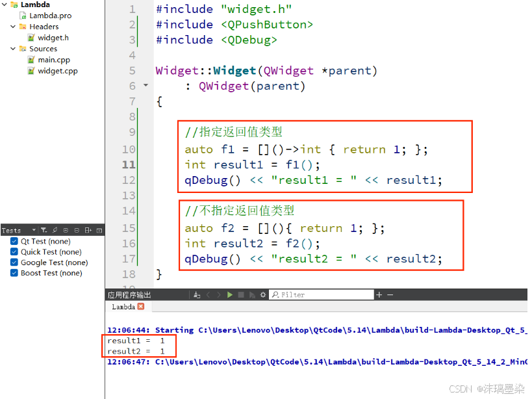The width and height of the screenshot is (532, 399).
Task: Click the Widget::Widget constructor name
Action: (x=234, y=71)
